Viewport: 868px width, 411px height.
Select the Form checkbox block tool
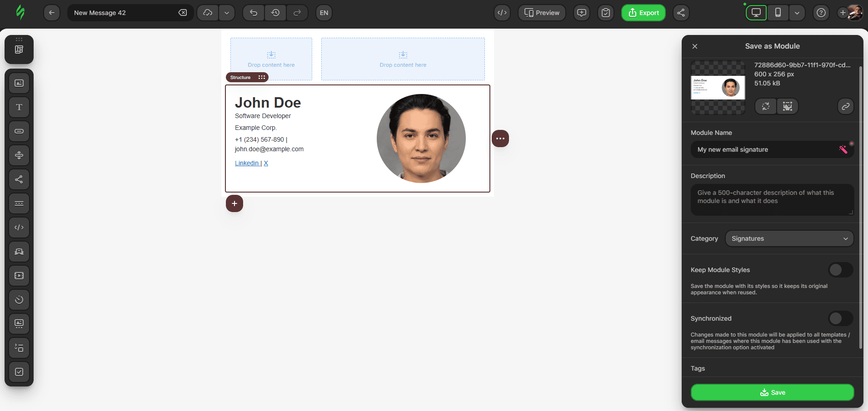click(x=19, y=372)
